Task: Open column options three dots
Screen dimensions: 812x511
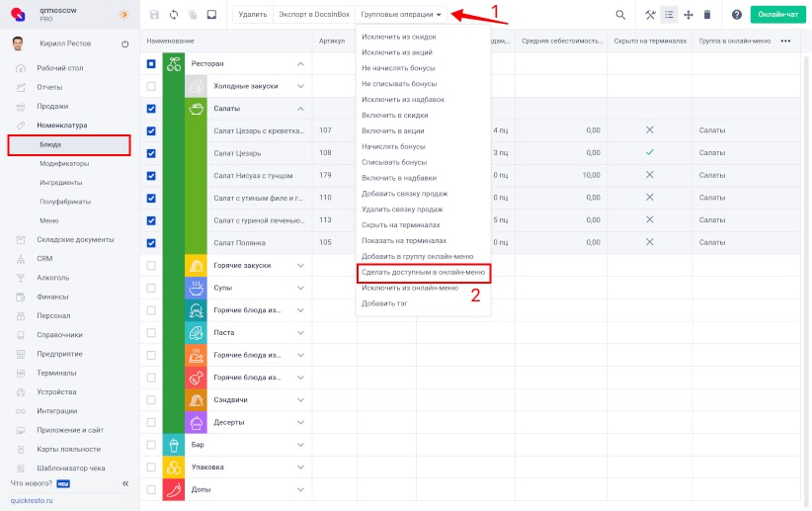Action: tap(785, 41)
